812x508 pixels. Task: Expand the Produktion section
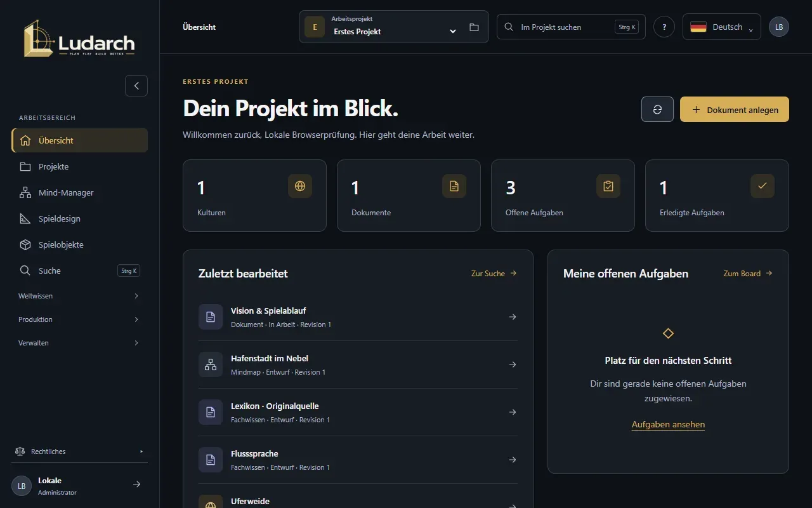click(79, 319)
